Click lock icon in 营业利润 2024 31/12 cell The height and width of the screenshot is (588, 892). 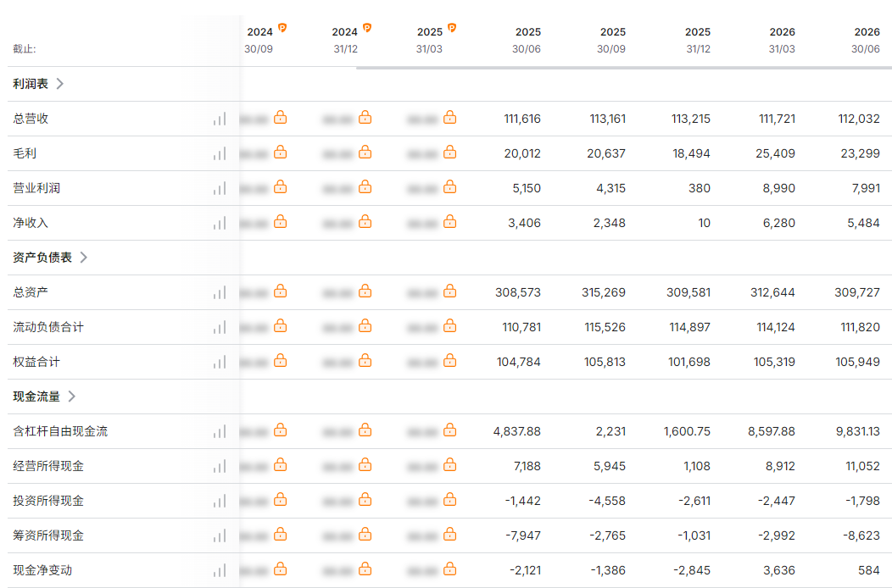point(365,187)
